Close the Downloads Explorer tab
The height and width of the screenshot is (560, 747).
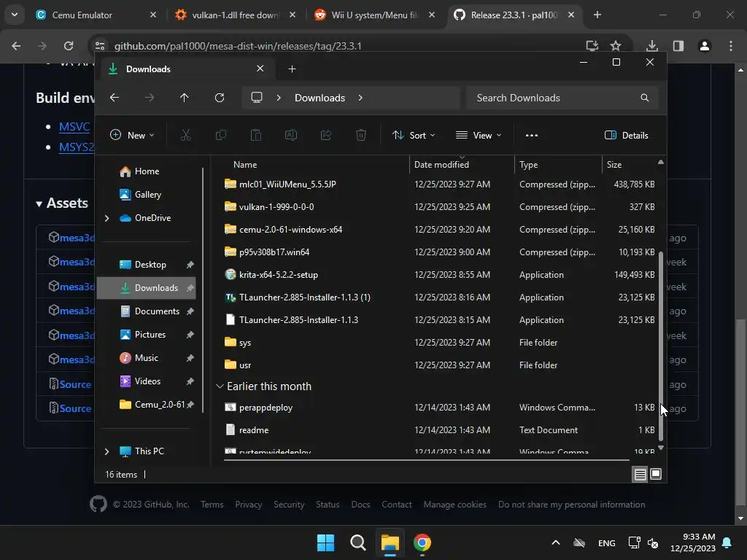coord(260,69)
